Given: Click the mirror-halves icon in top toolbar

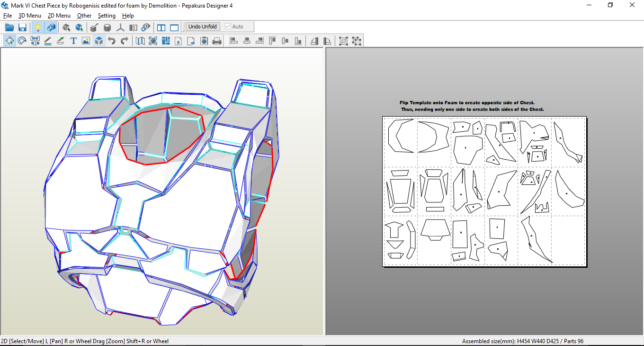Looking at the screenshot, I should pyautogui.click(x=133, y=27).
